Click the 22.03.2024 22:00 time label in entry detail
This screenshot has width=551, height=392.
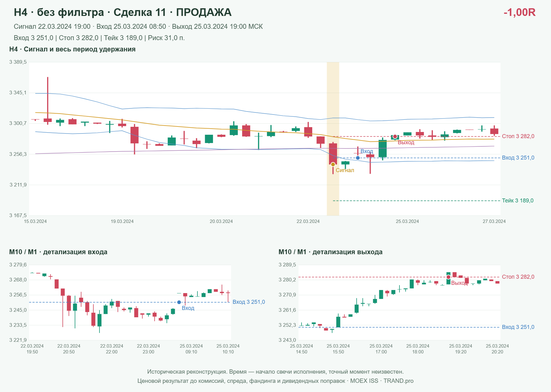click(112, 349)
